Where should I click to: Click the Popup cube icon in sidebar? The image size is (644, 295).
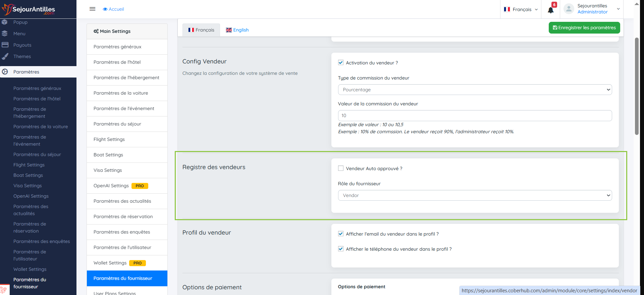(5, 22)
